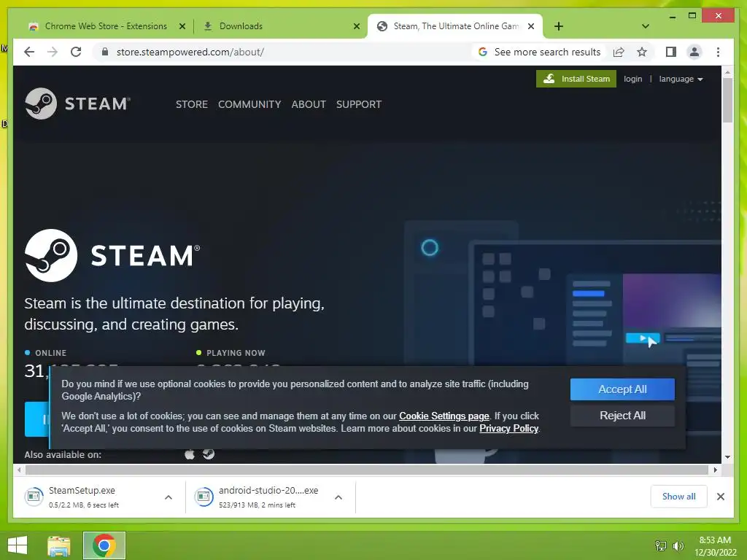Click the padlock site info icon
Viewport: 747px width, 560px height.
(x=105, y=52)
